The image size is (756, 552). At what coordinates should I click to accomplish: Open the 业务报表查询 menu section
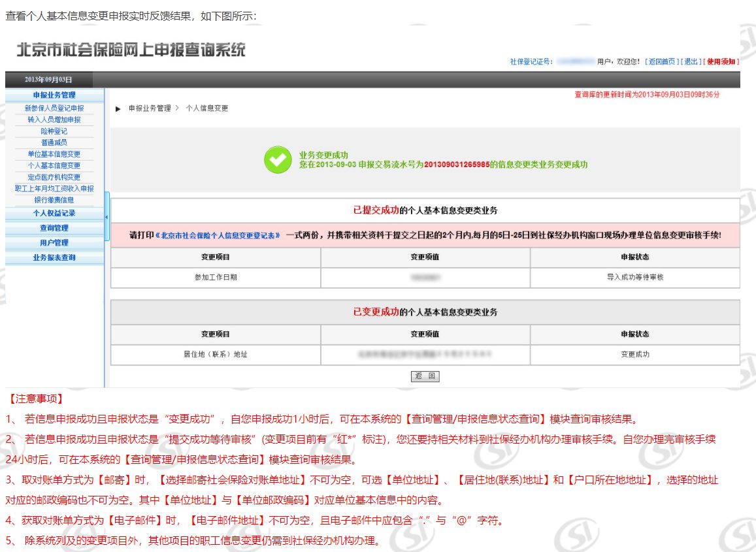click(x=54, y=257)
